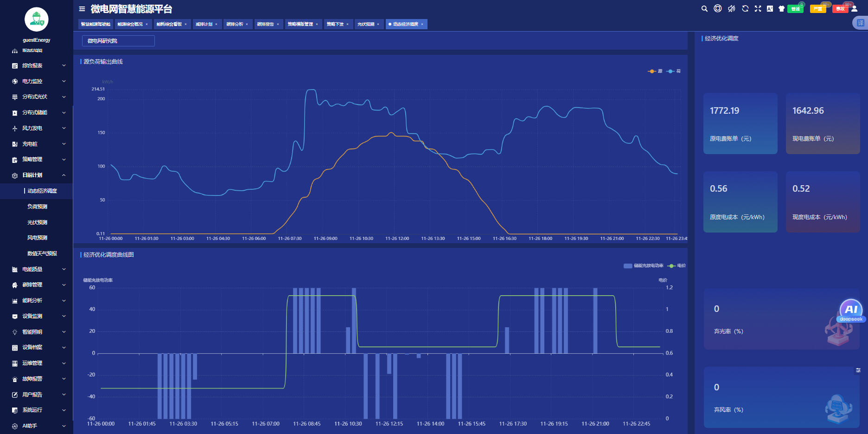
Task: Open the AI deepseek assistant icon
Action: click(x=851, y=311)
